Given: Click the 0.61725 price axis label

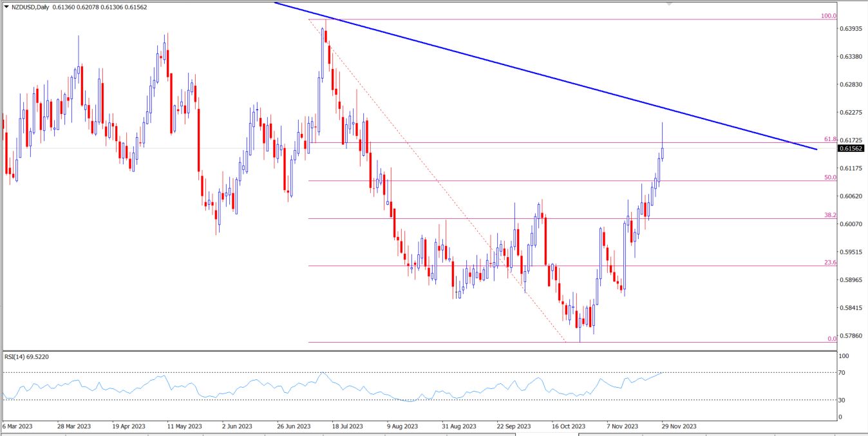Looking at the screenshot, I should point(852,140).
